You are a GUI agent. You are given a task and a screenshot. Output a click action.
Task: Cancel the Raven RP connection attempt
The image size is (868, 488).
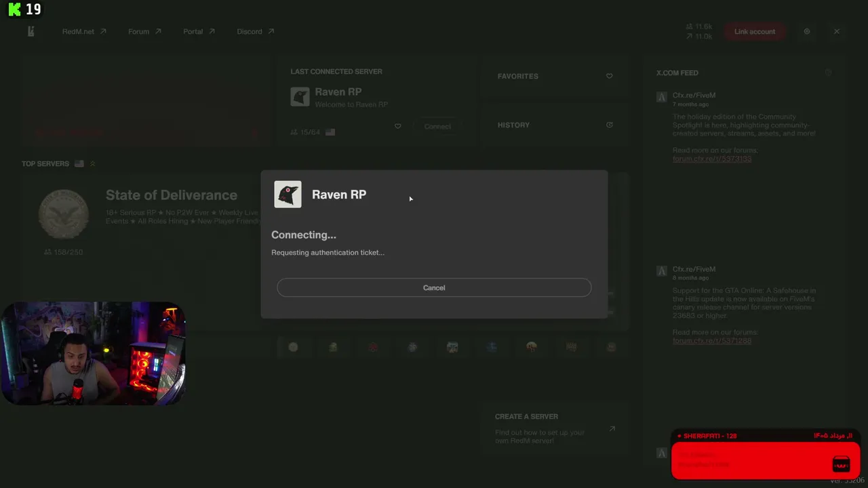[x=434, y=287]
